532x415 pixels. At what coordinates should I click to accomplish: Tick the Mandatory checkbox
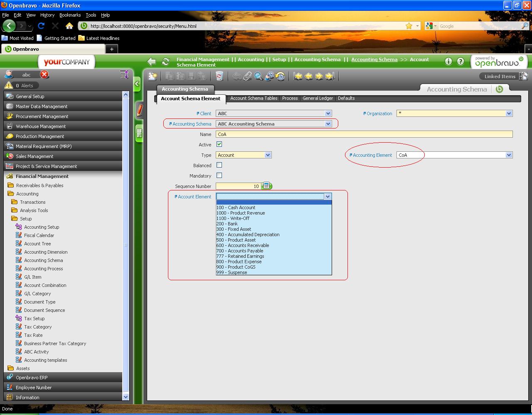point(219,175)
